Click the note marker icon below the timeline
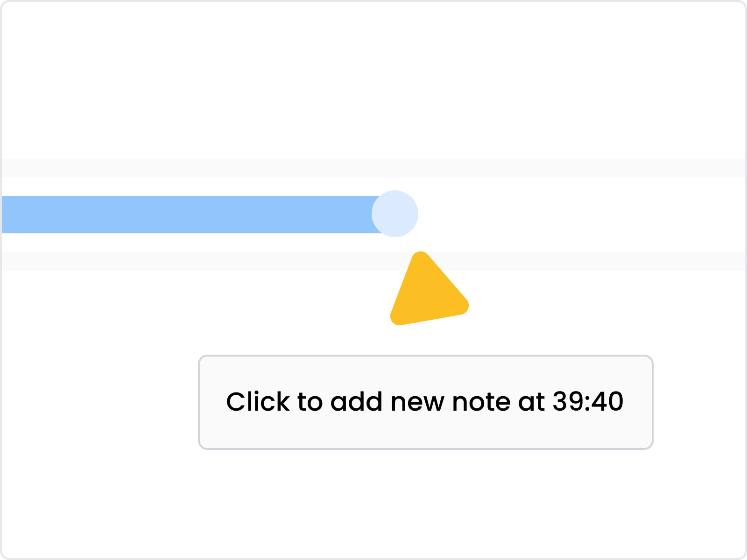Image resolution: width=747 pixels, height=560 pixels. [x=427, y=292]
